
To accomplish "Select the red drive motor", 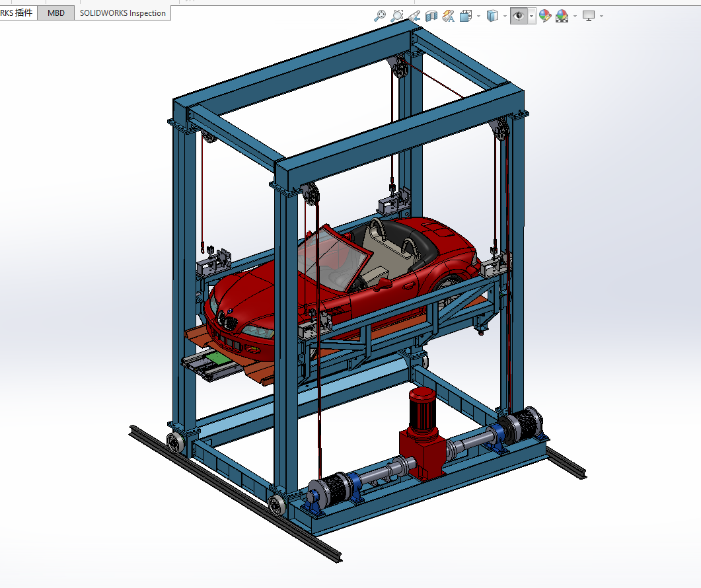I will point(422,434).
